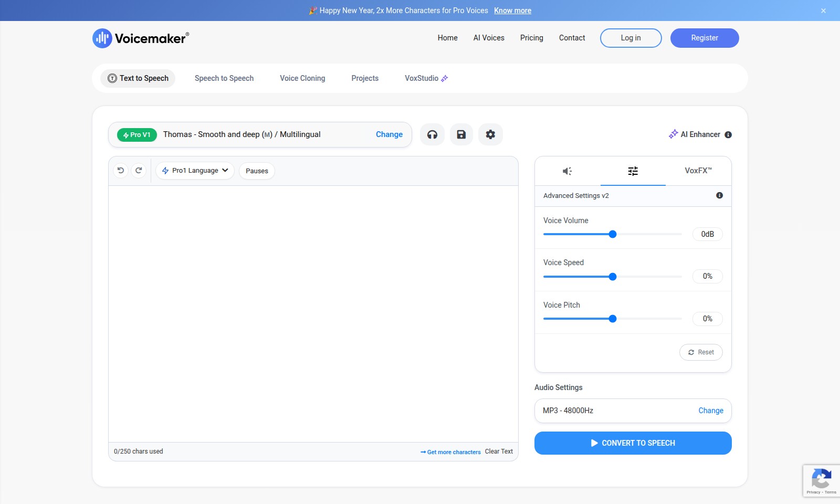
Task: Click the Log in button
Action: pyautogui.click(x=631, y=38)
